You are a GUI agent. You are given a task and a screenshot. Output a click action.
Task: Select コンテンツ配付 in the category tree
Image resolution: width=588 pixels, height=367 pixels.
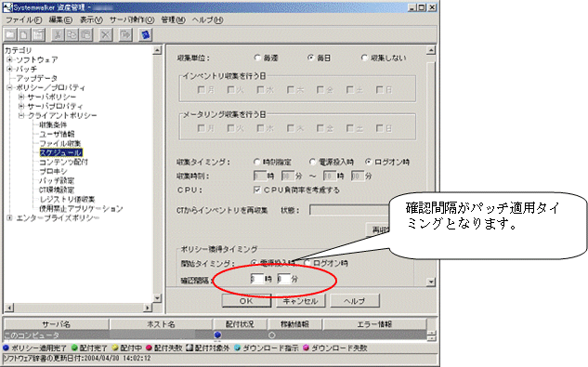[x=63, y=162]
